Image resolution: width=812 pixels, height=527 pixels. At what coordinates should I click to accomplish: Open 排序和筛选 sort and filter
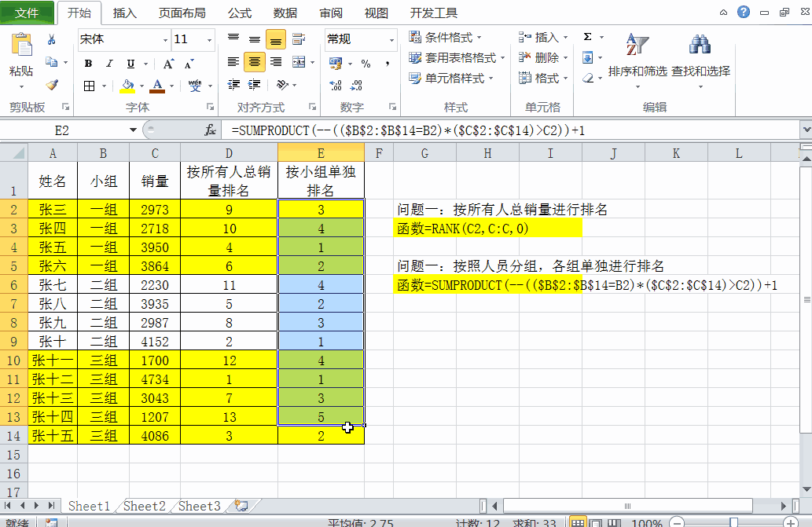coord(637,60)
